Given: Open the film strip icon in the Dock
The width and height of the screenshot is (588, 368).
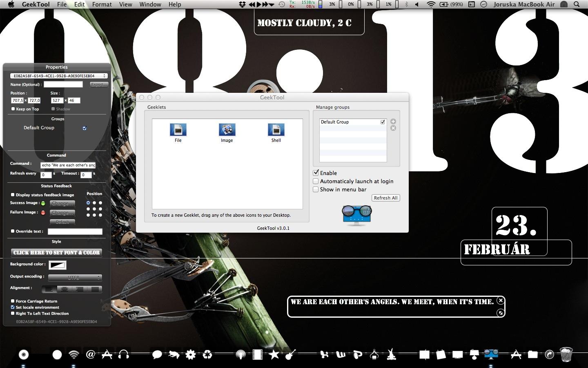Looking at the screenshot, I should tap(257, 355).
